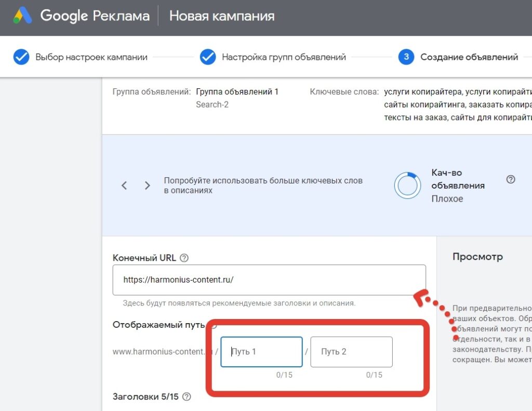
Task: Click the Просмотр preview panel heading
Action: coord(477,257)
